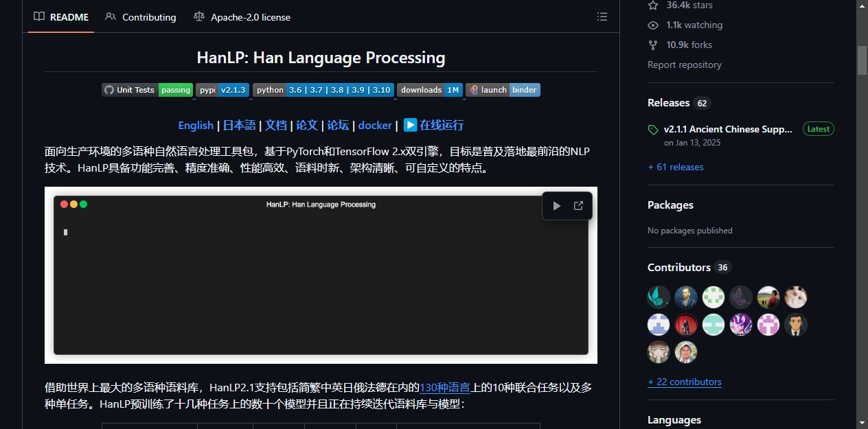Open the Van Gogh portrait contributor avatar
This screenshot has height=429, width=868.
(686, 297)
